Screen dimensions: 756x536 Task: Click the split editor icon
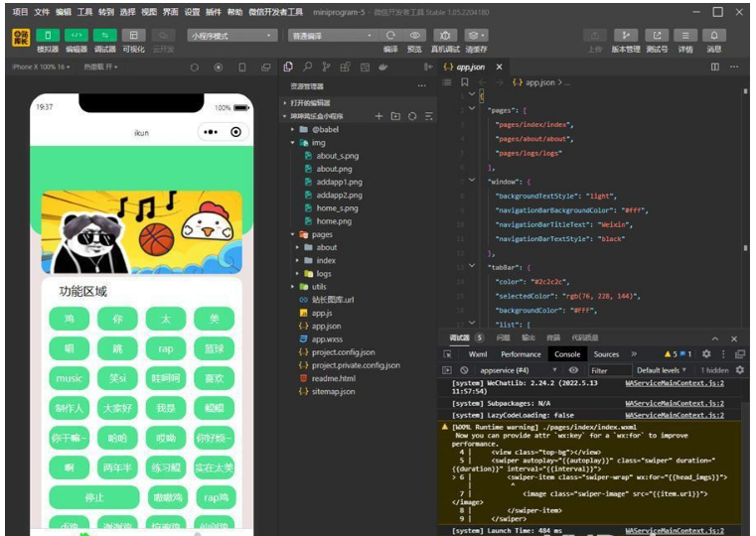coord(714,67)
